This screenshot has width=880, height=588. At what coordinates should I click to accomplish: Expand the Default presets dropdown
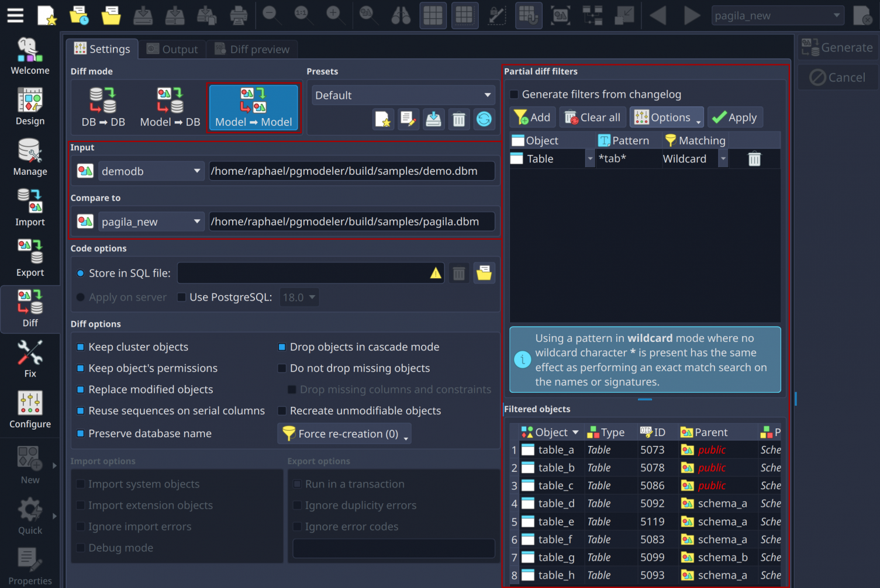(x=402, y=95)
